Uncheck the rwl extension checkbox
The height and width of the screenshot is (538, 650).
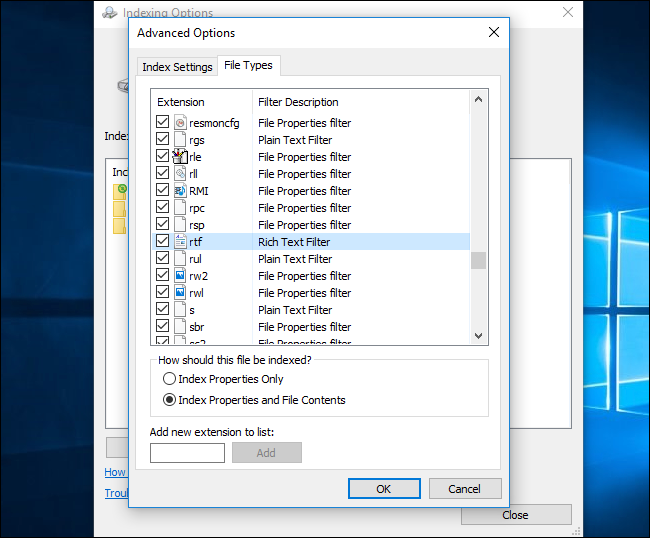[162, 292]
